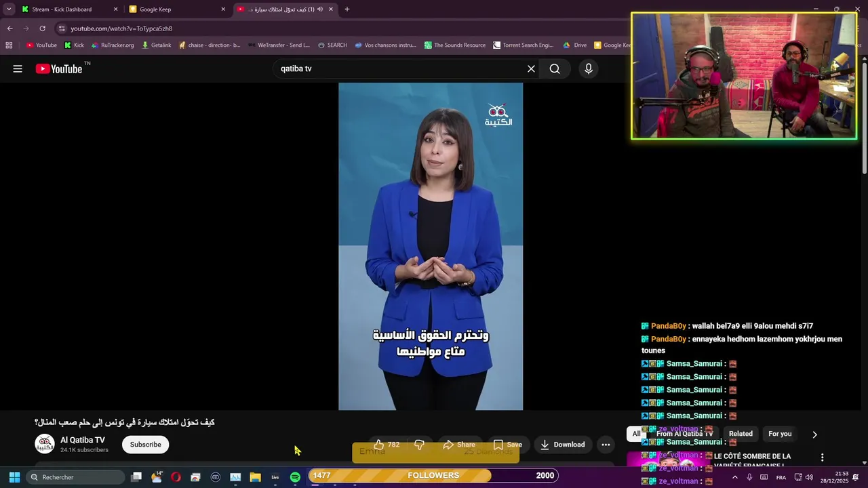Image resolution: width=868 pixels, height=488 pixels.
Task: Open Task View from taskbar
Action: [x=136, y=477]
